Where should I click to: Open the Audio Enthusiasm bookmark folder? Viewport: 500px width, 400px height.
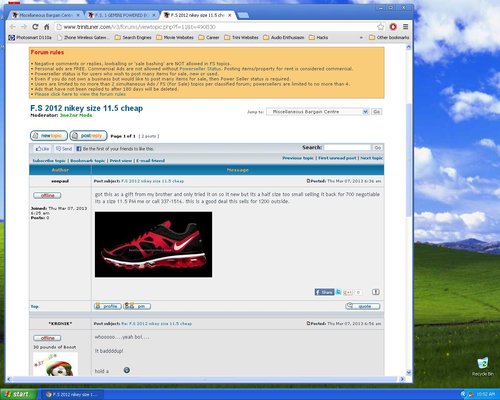[284, 38]
